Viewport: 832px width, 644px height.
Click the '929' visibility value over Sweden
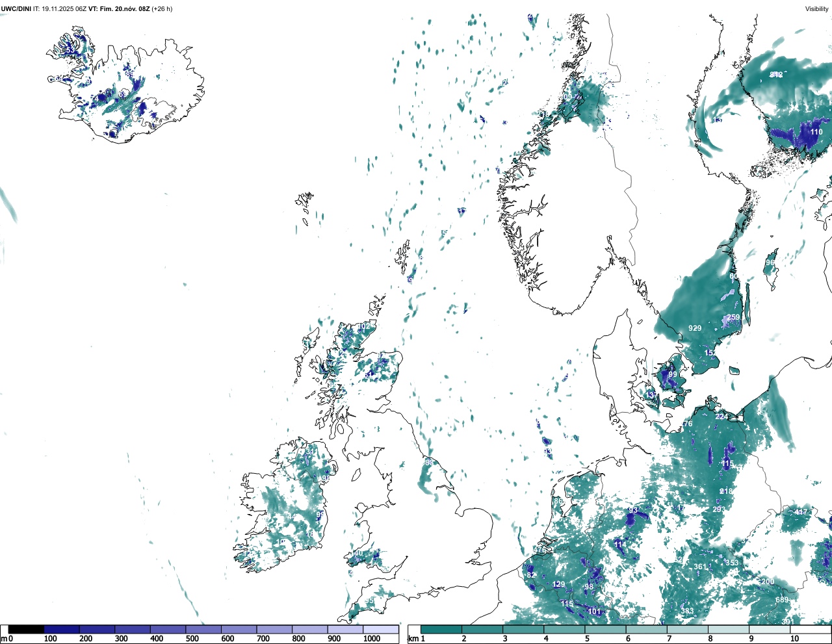[695, 328]
